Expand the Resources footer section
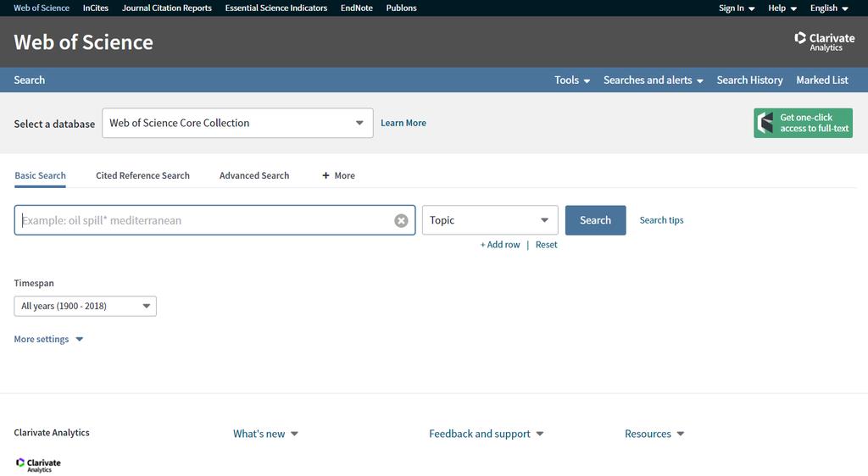The height and width of the screenshot is (476, 868). [654, 434]
